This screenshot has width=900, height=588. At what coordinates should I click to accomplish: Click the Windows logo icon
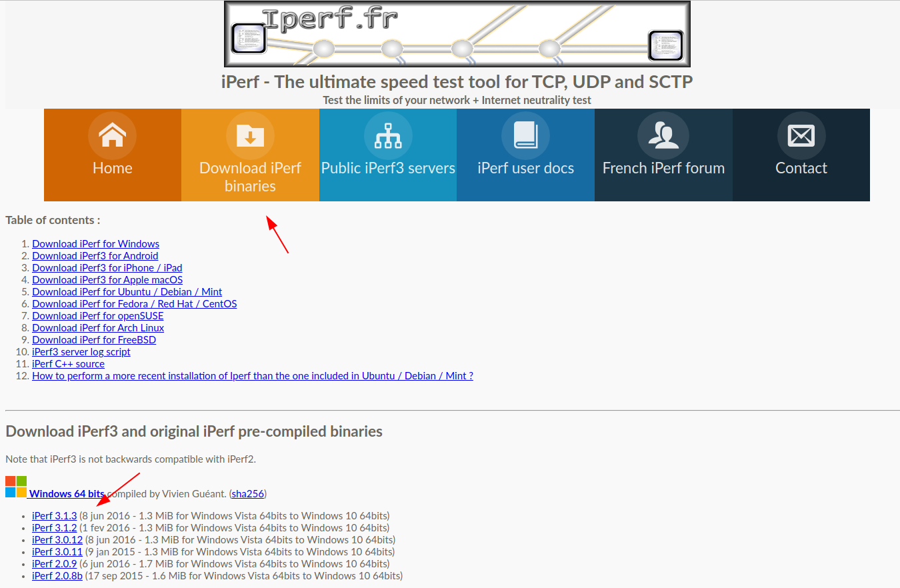coord(16,487)
